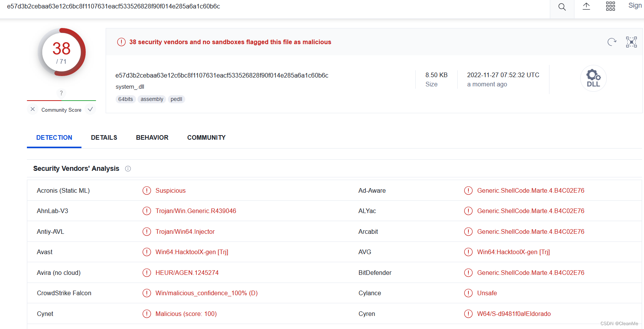Select the COMMUNITY tab
Image resolution: width=644 pixels, height=329 pixels.
(206, 137)
